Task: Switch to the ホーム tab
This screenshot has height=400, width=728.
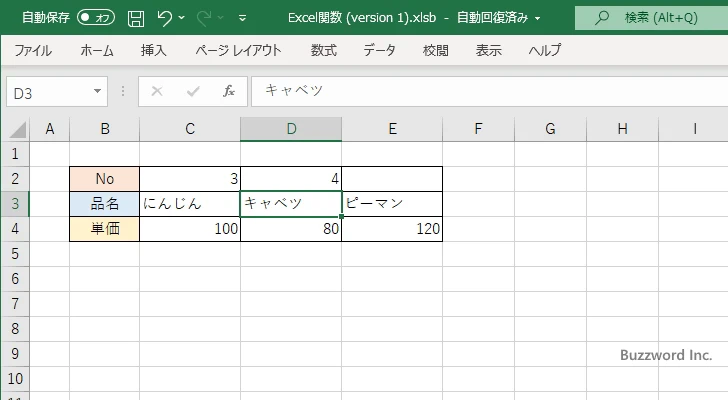Action: (x=97, y=50)
